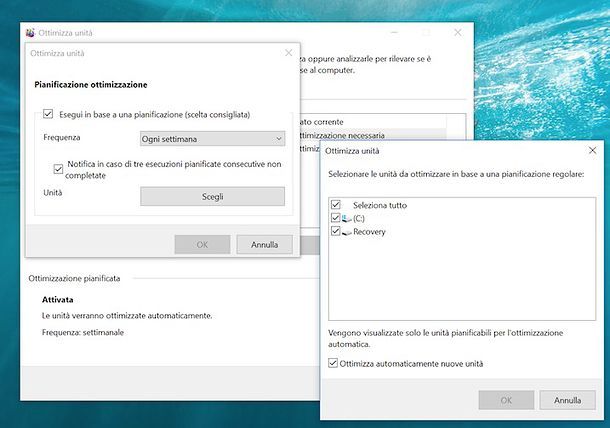
Task: Uncheck the Recovery drive checkbox
Action: (336, 231)
